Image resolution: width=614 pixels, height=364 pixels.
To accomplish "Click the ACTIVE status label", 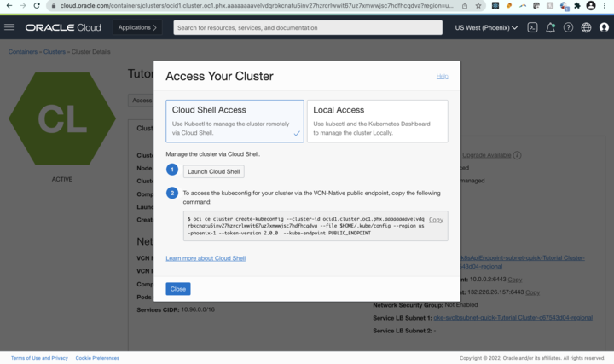I will pyautogui.click(x=62, y=179).
